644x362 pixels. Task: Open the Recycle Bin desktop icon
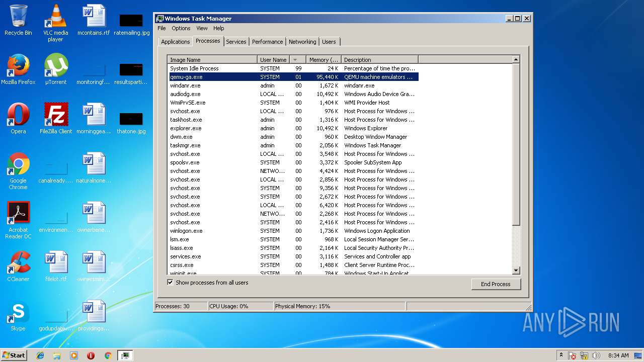[18, 20]
